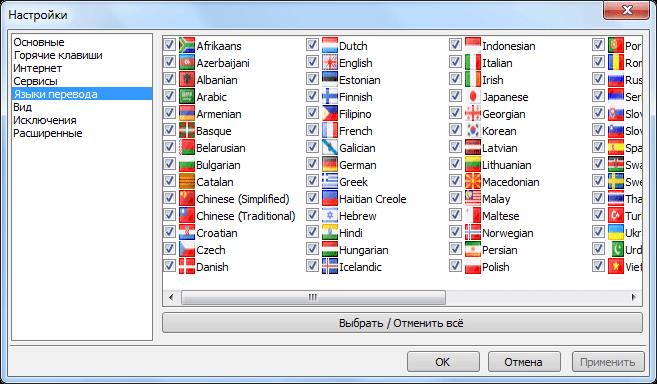Screen dimensions: 657x384
Task: Click the Czech flag icon
Action: [187, 249]
